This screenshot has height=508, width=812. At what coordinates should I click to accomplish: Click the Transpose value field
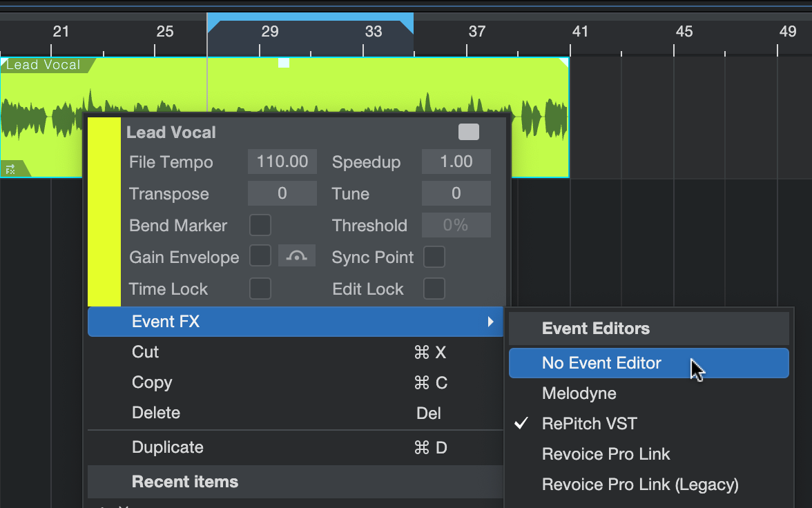pos(282,194)
